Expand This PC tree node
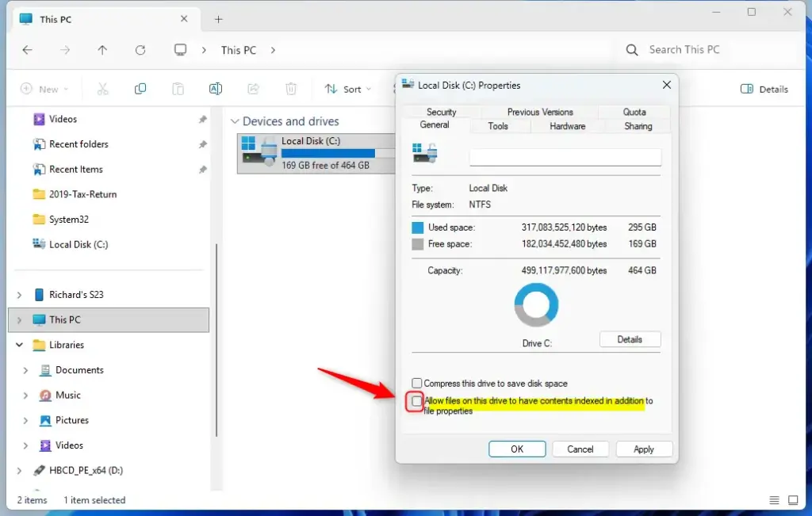The width and height of the screenshot is (812, 516). click(19, 320)
